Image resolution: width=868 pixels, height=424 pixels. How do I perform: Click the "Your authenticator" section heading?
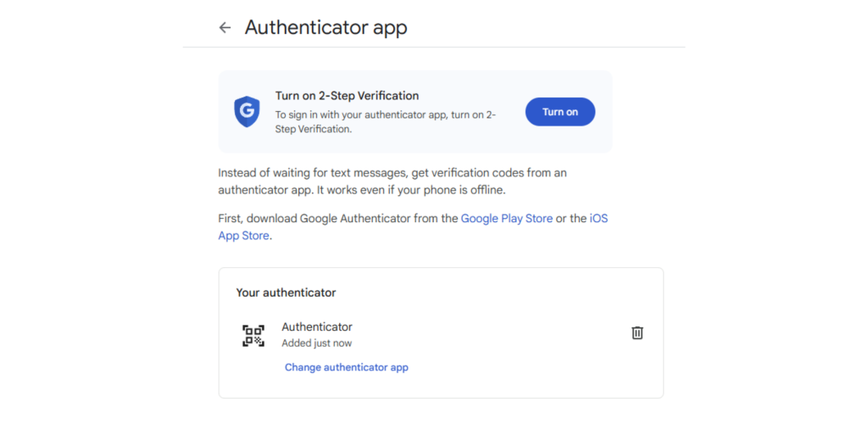pyautogui.click(x=286, y=293)
